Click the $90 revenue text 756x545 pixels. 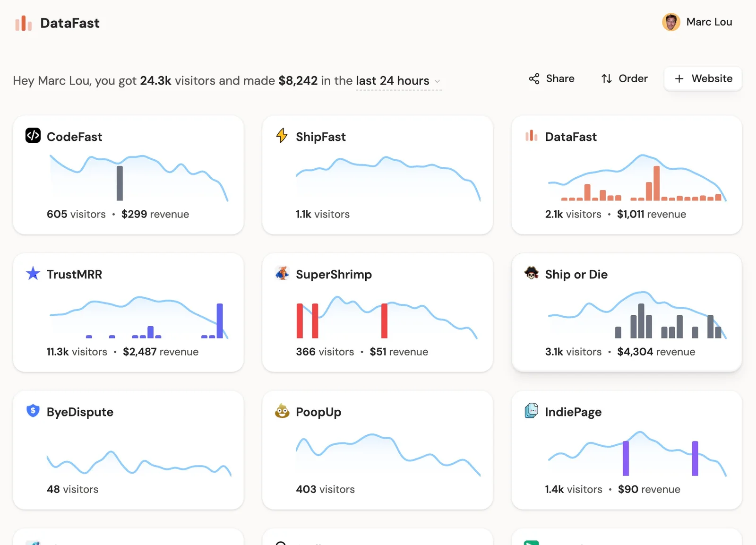click(649, 489)
